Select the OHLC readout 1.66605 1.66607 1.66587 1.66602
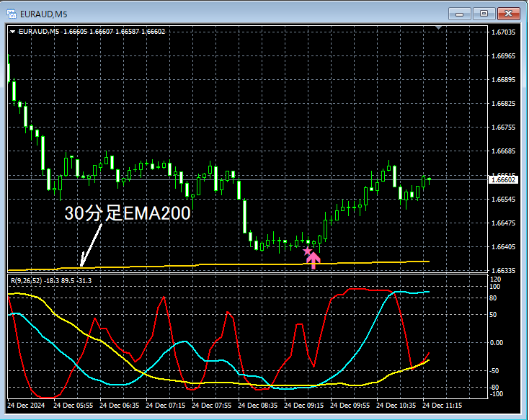Viewport: 529px width, 420px height. [x=115, y=32]
